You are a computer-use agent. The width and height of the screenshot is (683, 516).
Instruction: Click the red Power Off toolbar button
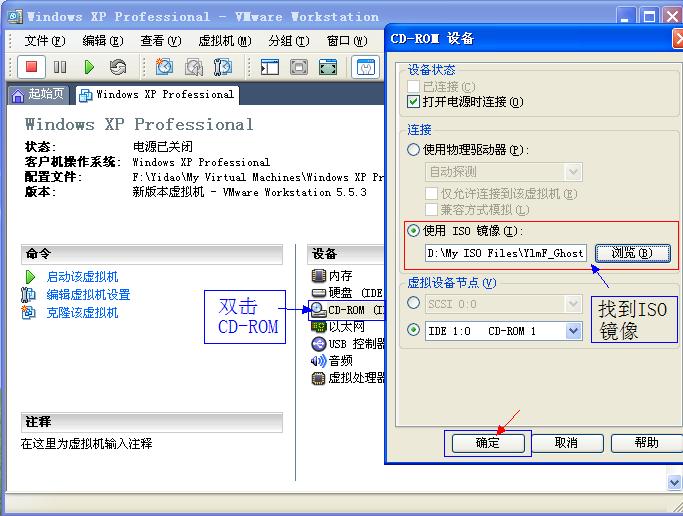pos(31,67)
